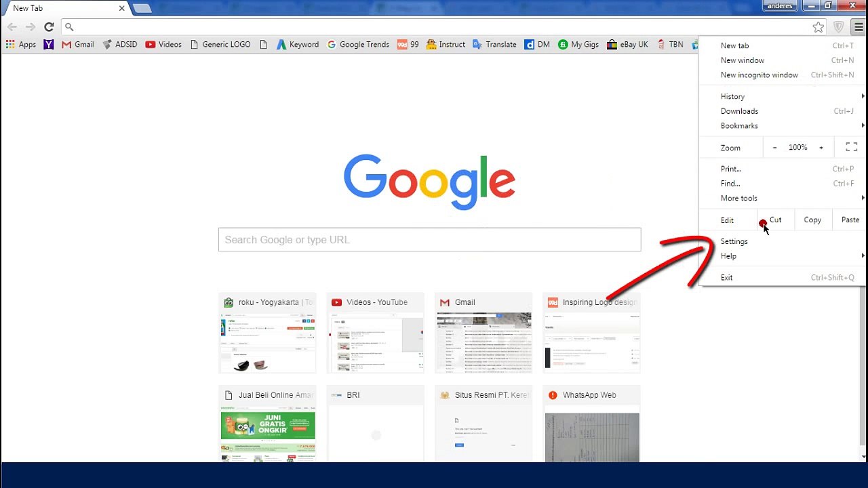The image size is (868, 488).
Task: Click the forward navigation arrow
Action: [x=31, y=27]
